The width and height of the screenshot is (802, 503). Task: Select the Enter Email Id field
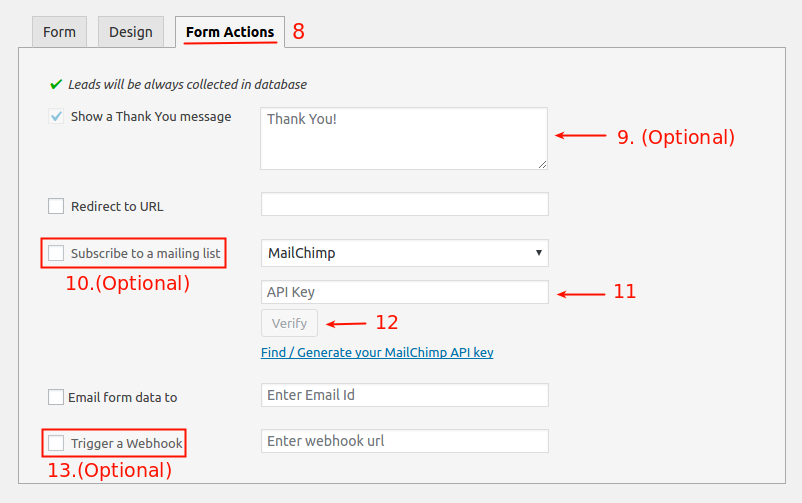[x=405, y=395]
